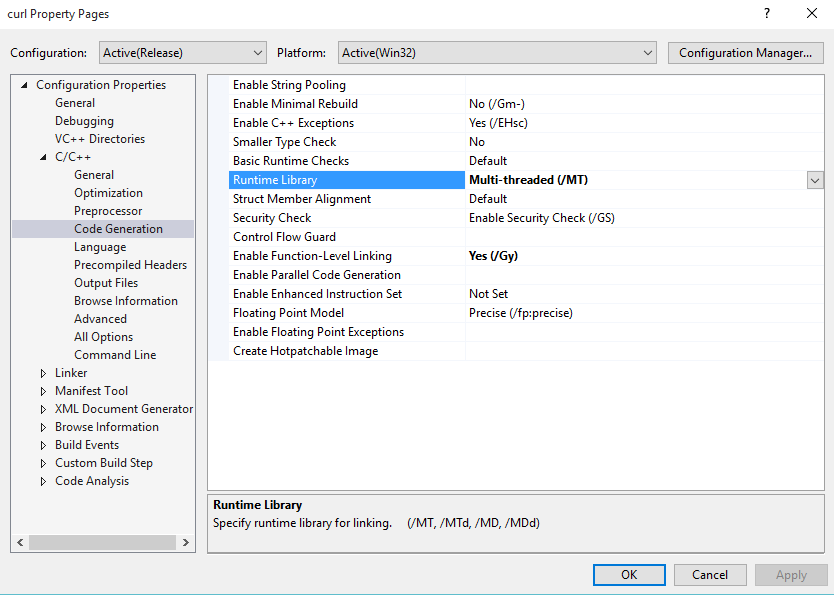Click the Configuration Manager button

pos(745,52)
